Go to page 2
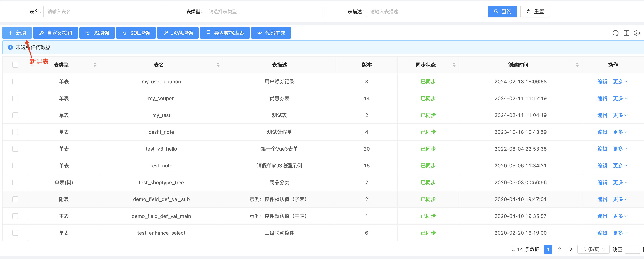This screenshot has width=644, height=259. click(559, 249)
